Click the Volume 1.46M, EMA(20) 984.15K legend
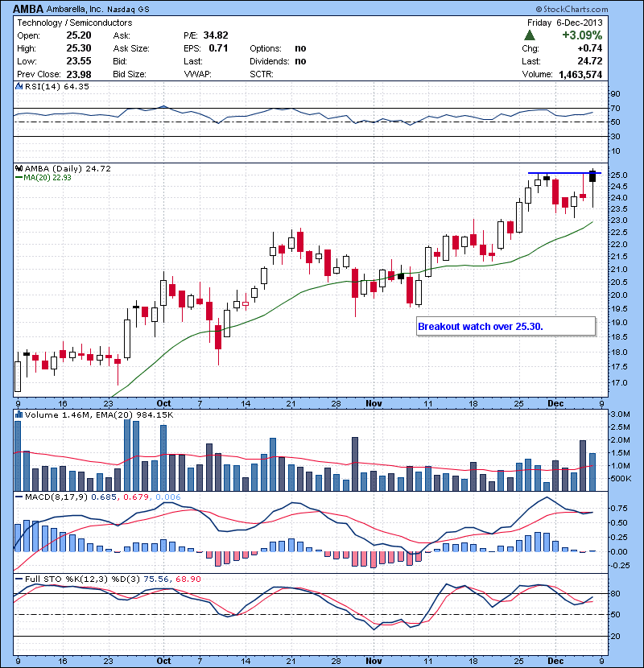 pyautogui.click(x=99, y=414)
